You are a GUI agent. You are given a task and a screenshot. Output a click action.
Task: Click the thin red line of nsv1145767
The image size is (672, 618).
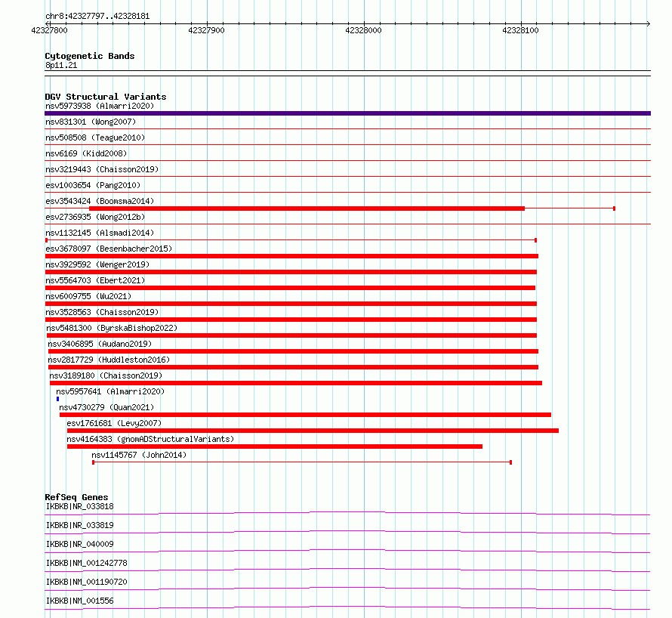click(302, 462)
